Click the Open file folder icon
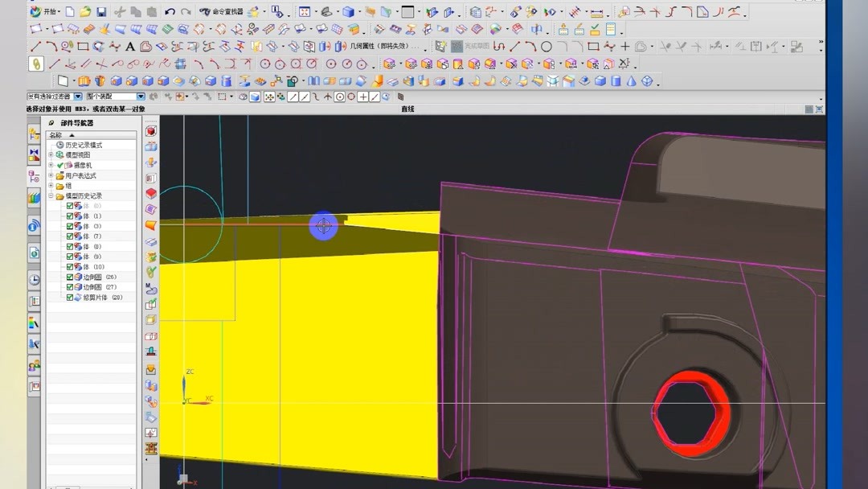The width and height of the screenshot is (868, 489). (x=84, y=10)
